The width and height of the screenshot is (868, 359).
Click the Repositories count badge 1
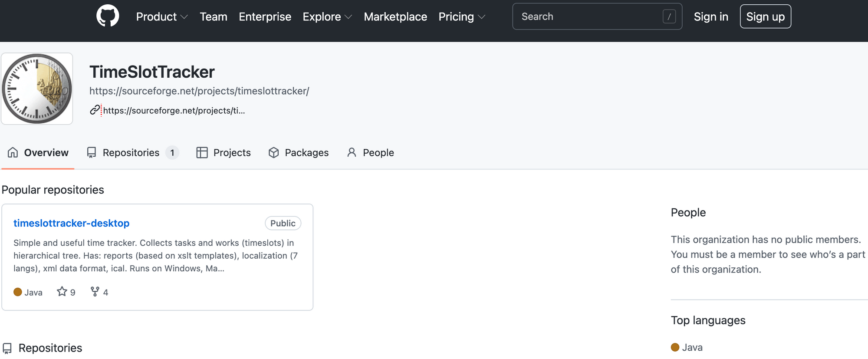point(172,152)
